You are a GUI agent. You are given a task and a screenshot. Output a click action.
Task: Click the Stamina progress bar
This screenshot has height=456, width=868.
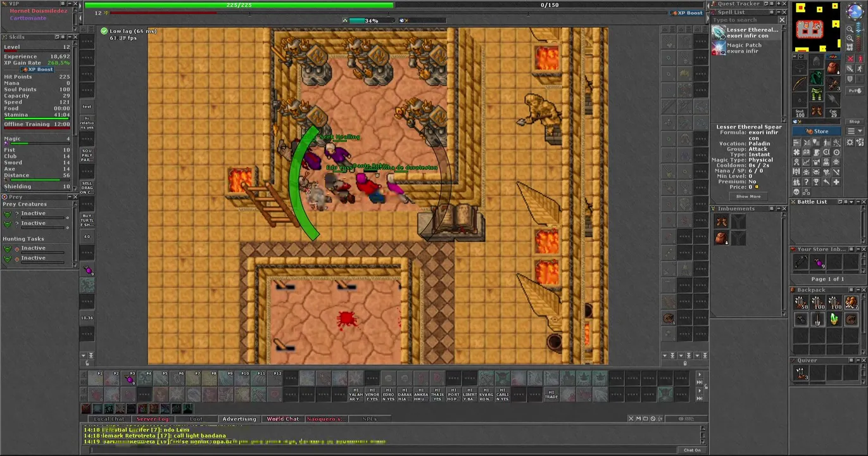tap(37, 118)
